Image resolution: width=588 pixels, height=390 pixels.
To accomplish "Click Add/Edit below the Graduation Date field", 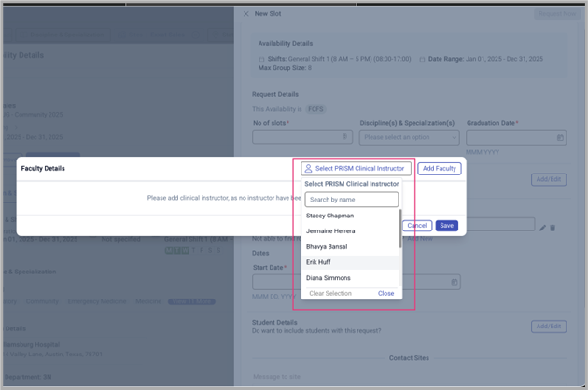I will (549, 179).
